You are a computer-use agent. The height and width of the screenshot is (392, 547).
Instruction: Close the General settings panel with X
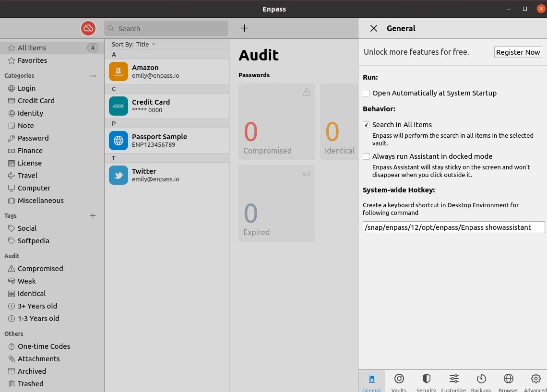pos(374,28)
